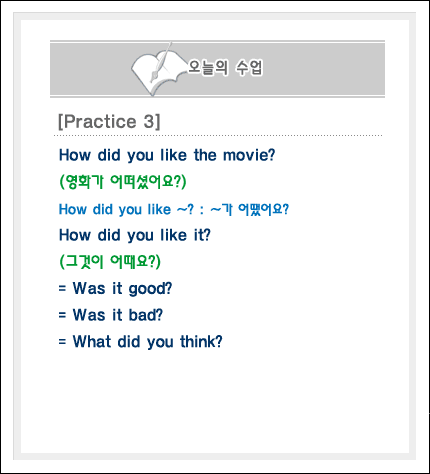Click the '= Was it good?' line
Image resolution: width=430 pixels, height=474 pixels.
[115, 288]
